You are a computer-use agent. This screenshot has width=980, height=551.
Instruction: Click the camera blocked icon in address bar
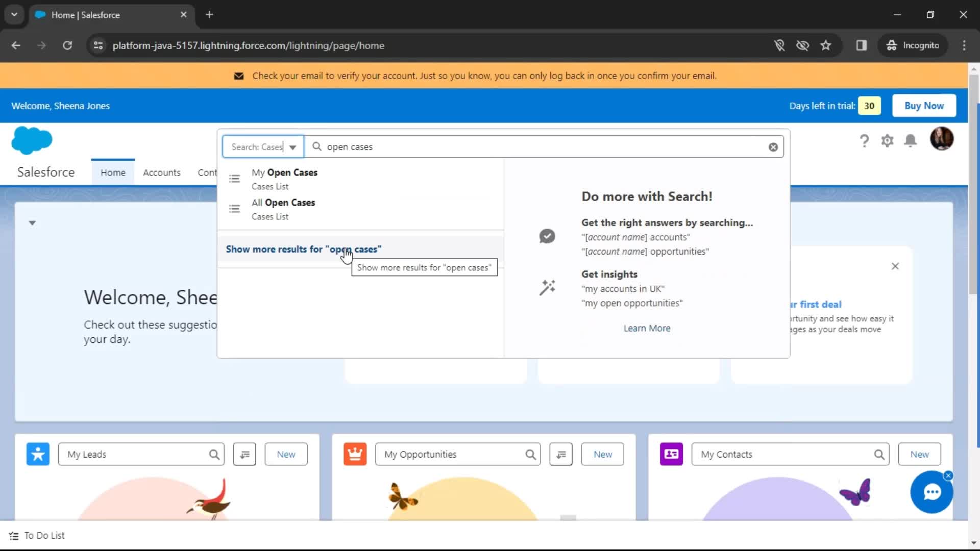tap(779, 45)
